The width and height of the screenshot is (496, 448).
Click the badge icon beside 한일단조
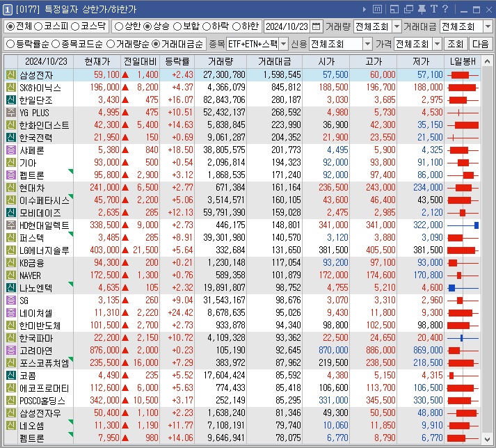(11, 99)
